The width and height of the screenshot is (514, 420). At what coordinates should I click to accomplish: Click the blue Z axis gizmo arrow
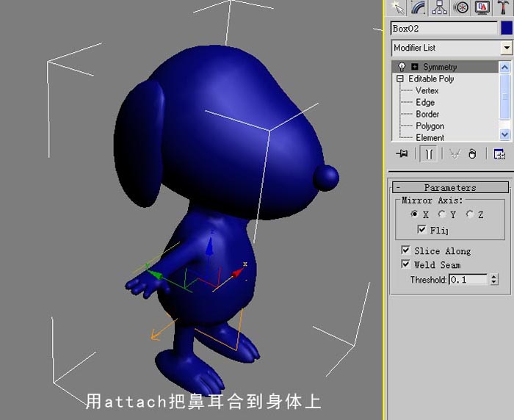[210, 247]
